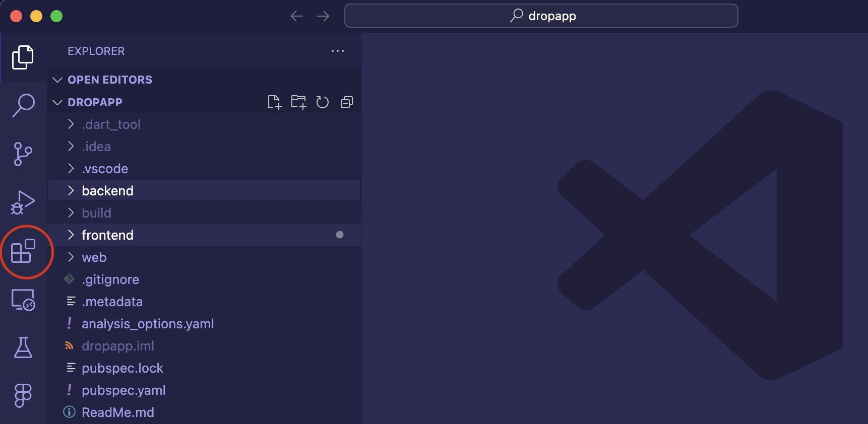
Task: Open the pubspec.yaml file
Action: click(123, 390)
